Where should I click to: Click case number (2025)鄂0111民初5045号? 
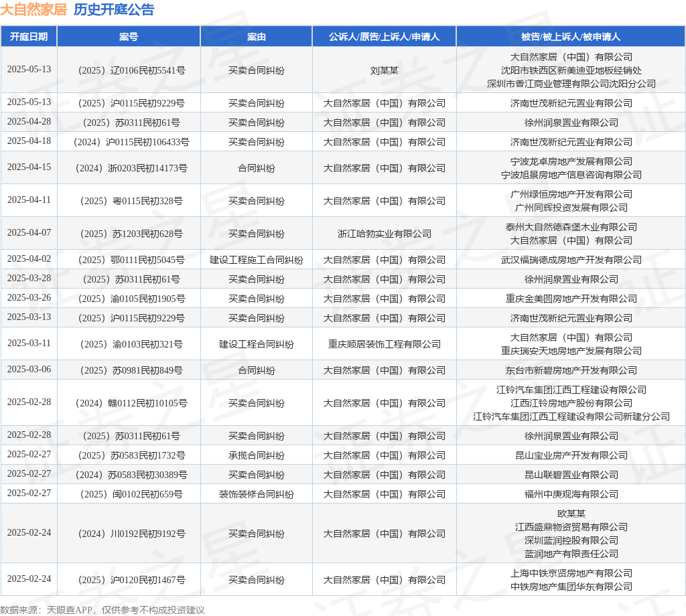click(131, 260)
